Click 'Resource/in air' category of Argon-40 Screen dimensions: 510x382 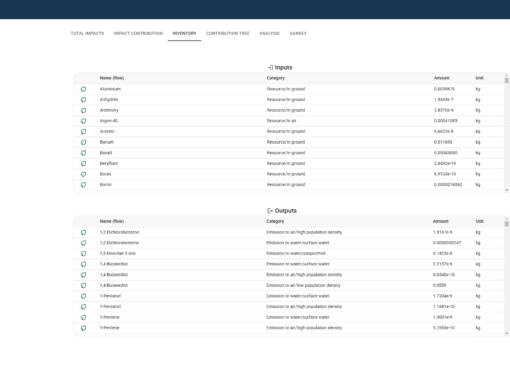pos(281,121)
